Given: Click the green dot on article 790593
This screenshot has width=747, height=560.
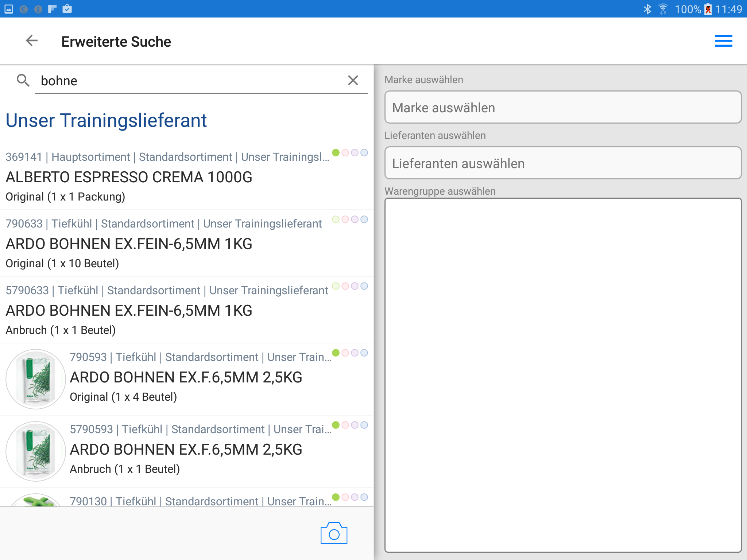Looking at the screenshot, I should coord(336,353).
